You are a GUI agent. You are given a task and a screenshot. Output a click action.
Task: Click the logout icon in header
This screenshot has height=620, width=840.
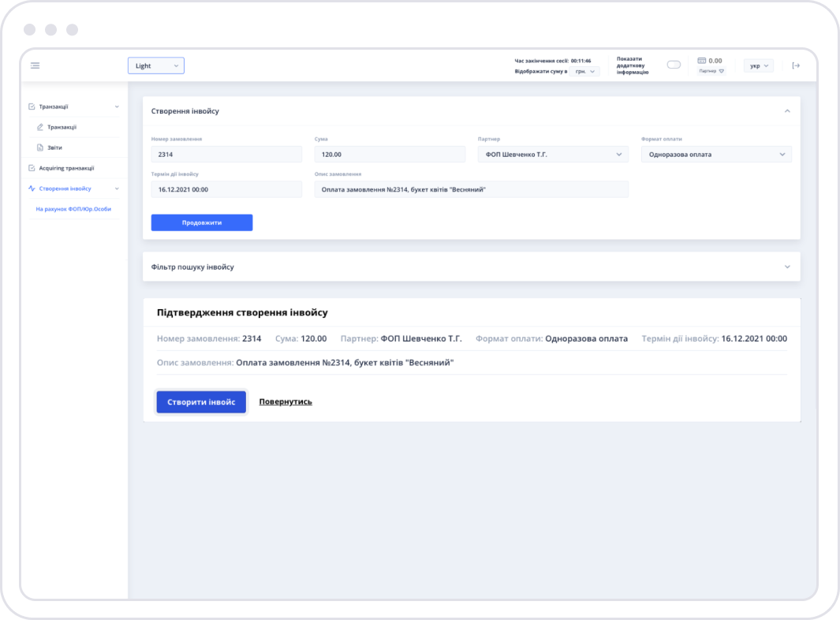pos(796,65)
